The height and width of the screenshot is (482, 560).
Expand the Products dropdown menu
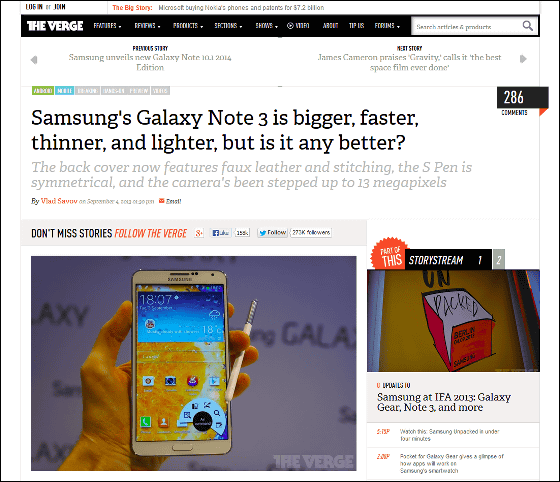tap(188, 26)
